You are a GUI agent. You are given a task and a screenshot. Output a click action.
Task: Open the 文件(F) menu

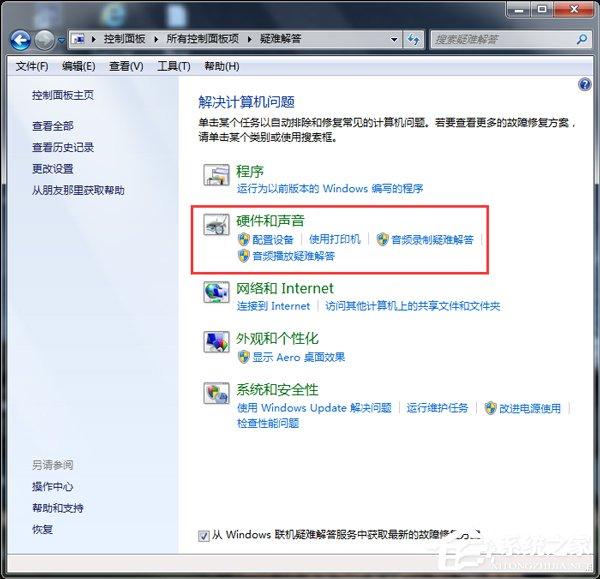(32, 66)
